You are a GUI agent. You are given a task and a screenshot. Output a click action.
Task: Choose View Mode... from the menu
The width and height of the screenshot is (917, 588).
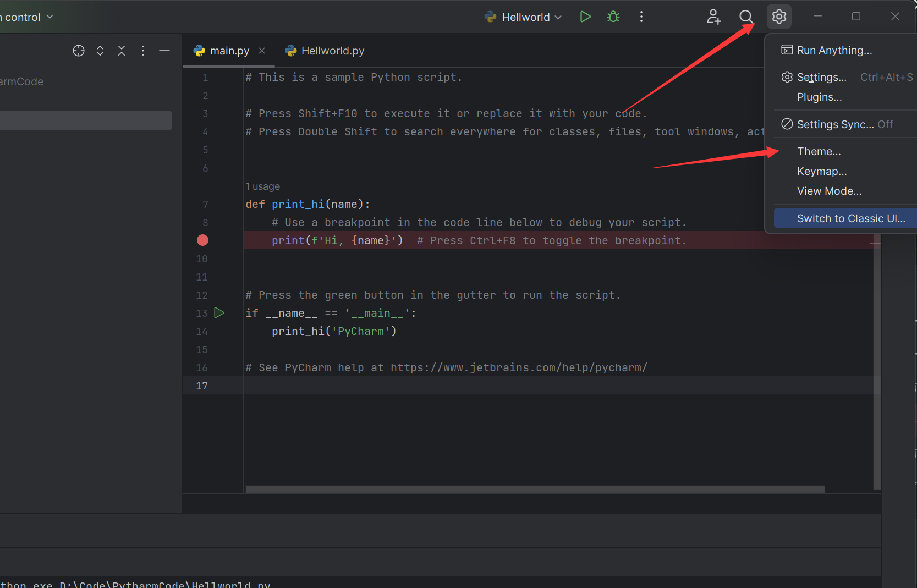(x=845, y=191)
